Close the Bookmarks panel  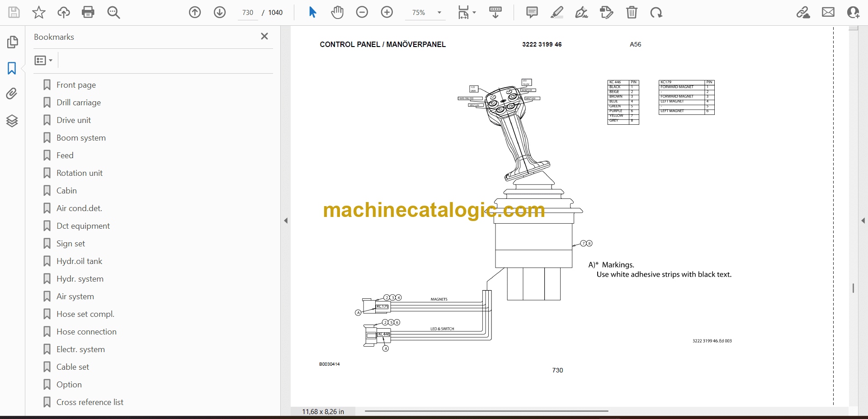pyautogui.click(x=264, y=36)
